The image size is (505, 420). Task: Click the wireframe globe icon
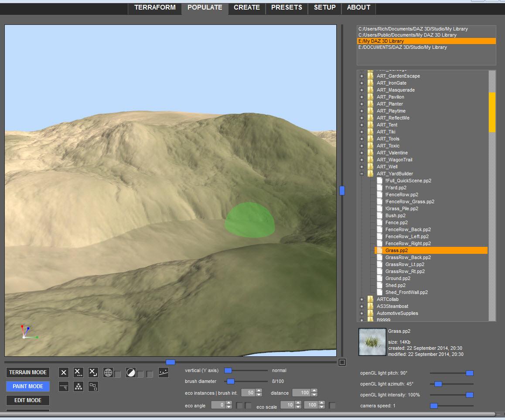[108, 372]
